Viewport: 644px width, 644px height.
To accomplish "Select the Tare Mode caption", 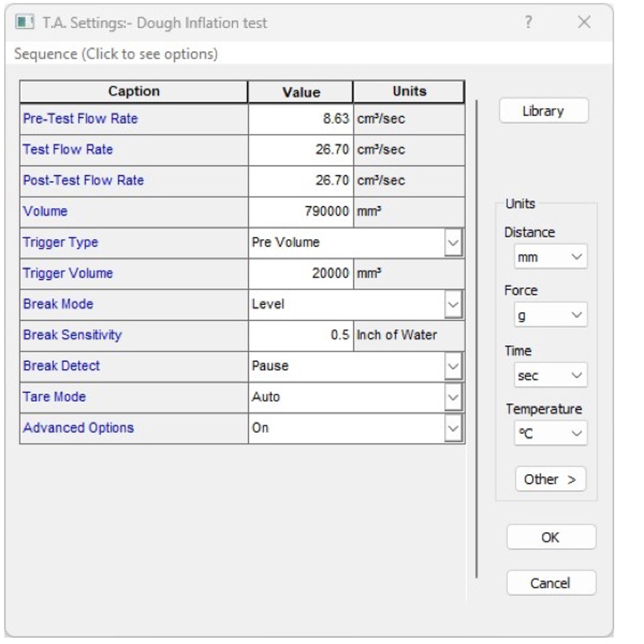I will [x=134, y=397].
